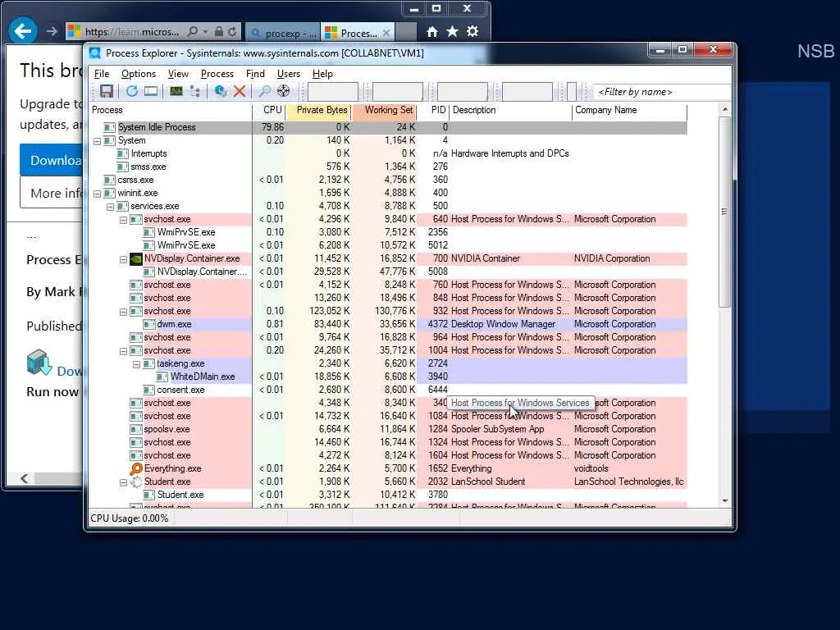Screen dimensions: 840x630
Task: Click the Filter by name input field
Action: (x=662, y=92)
